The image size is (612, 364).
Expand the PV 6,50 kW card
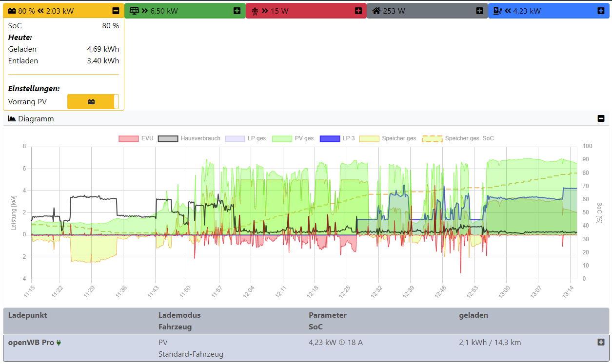point(237,11)
